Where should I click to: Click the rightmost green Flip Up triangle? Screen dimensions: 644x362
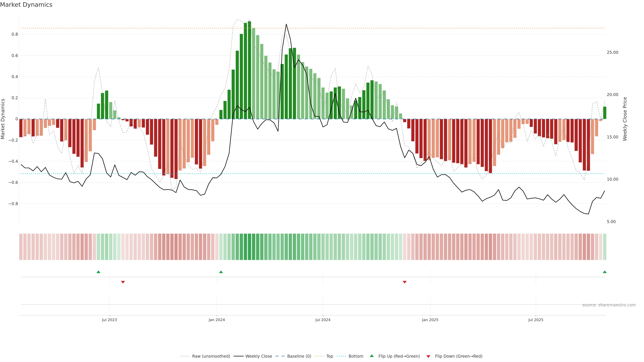(x=604, y=272)
